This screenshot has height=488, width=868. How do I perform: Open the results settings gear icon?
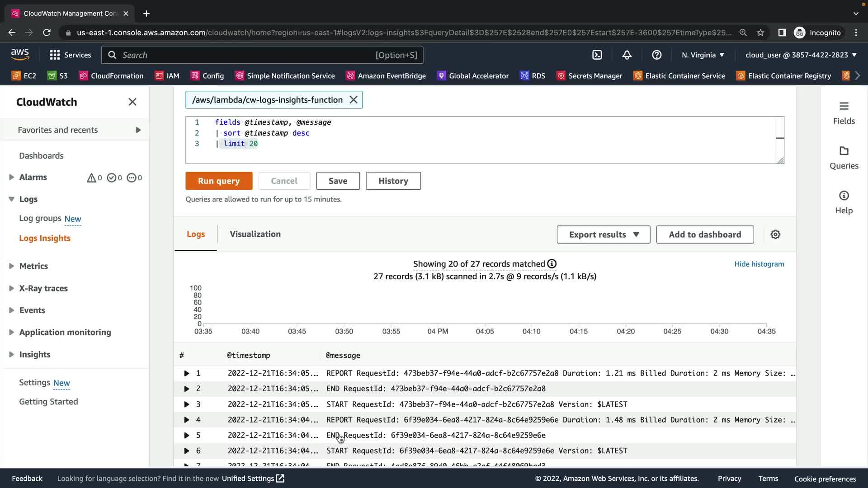[775, 235]
